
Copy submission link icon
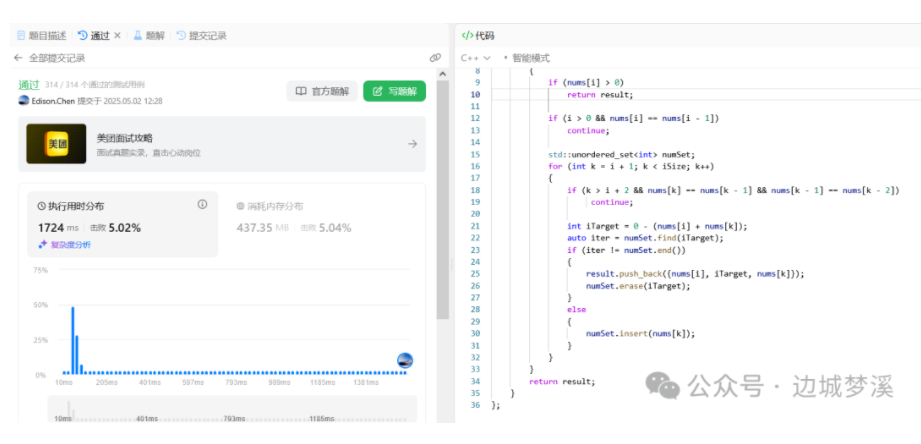(x=435, y=58)
